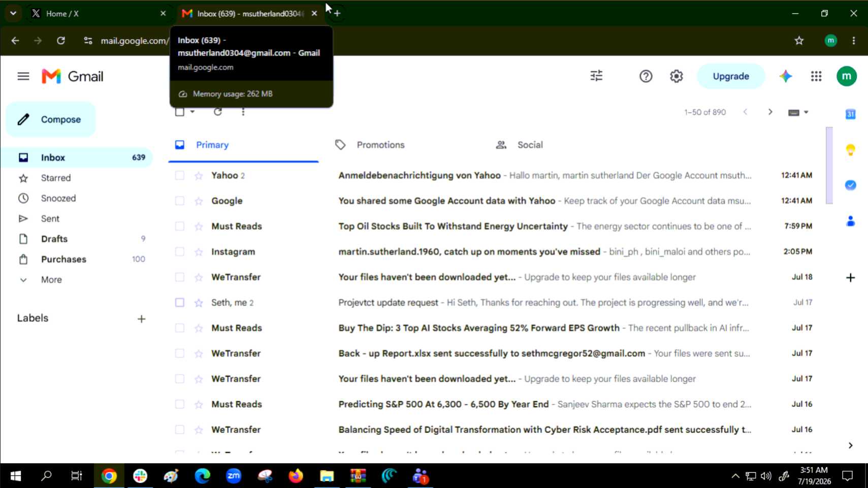Viewport: 868px width, 488px height.
Task: Open the Gmail main menu hamburger icon
Action: [23, 76]
